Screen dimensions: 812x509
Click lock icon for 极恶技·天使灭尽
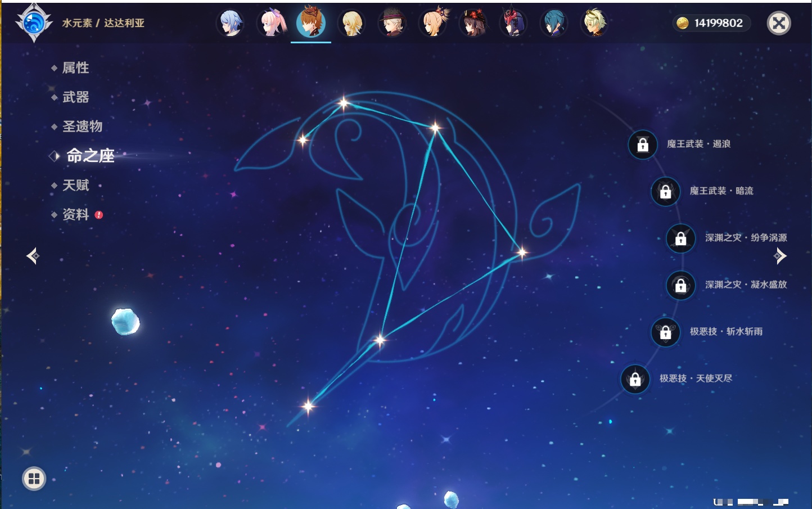635,379
